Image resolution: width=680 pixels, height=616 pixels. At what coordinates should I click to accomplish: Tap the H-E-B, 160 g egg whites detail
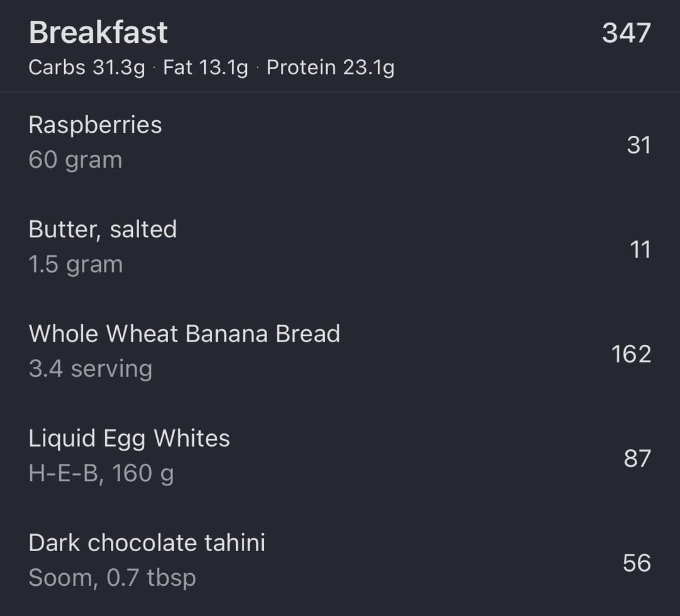point(101,473)
